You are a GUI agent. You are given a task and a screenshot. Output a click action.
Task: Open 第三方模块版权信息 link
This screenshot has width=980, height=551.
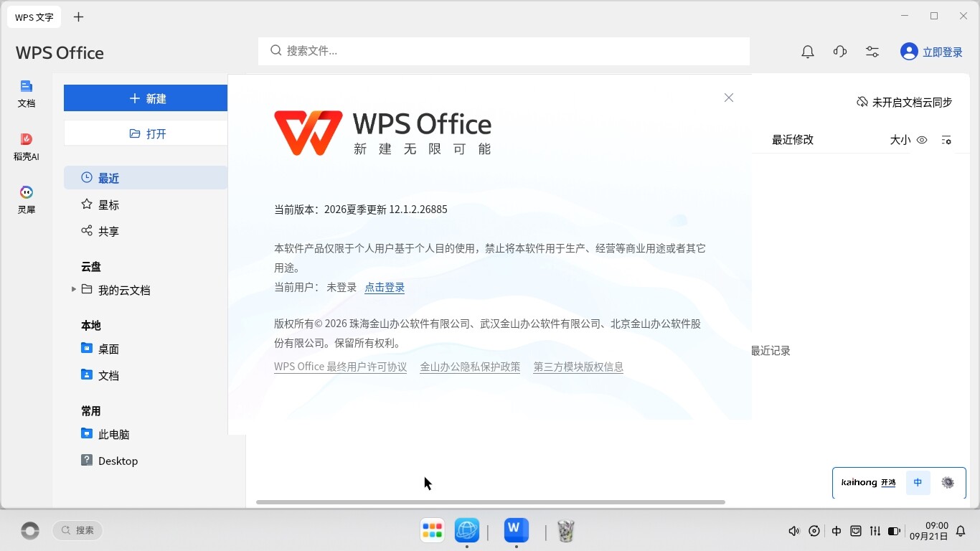point(578,367)
